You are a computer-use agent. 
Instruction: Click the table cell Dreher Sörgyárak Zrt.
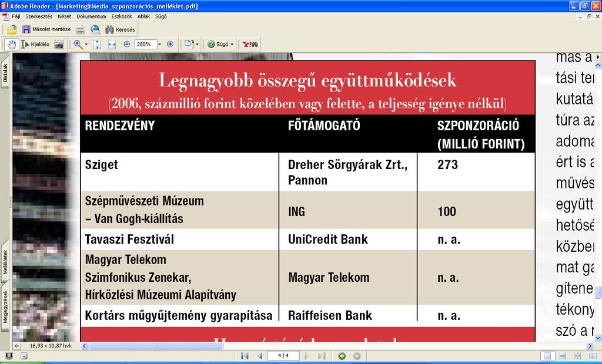(347, 164)
